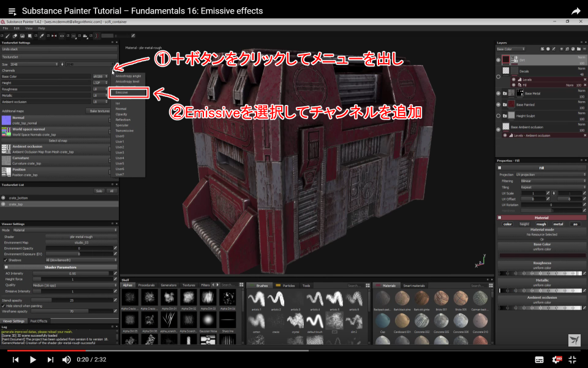Mute the video volume

pyautogui.click(x=66, y=360)
